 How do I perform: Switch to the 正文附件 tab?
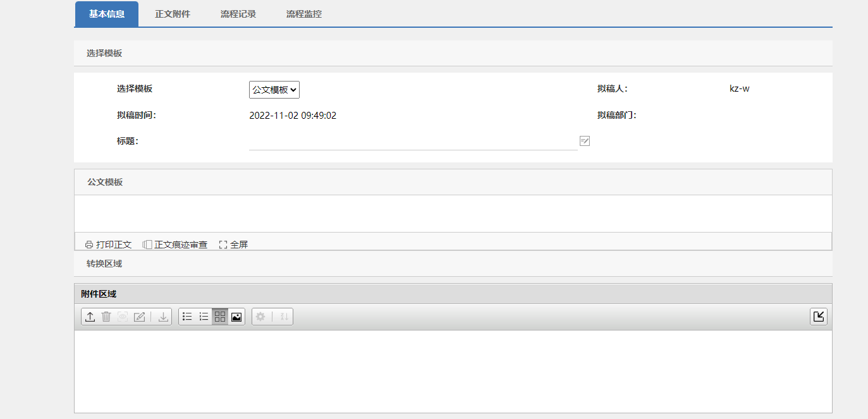click(173, 14)
